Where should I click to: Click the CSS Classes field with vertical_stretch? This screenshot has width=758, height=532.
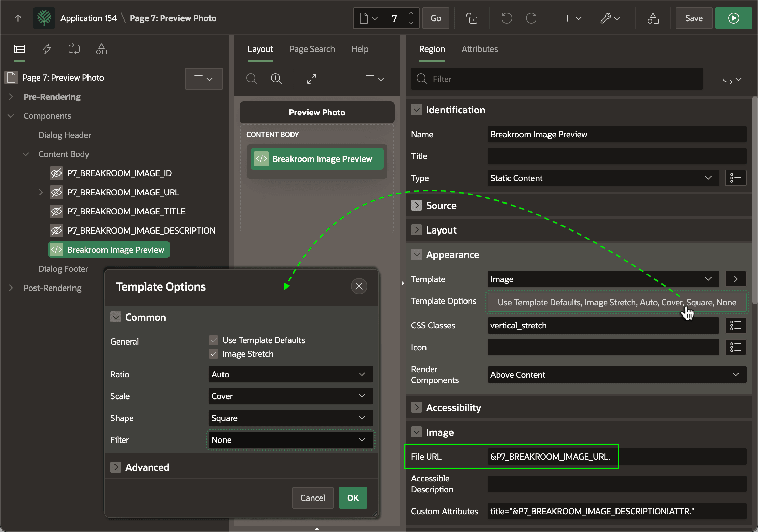pyautogui.click(x=603, y=325)
